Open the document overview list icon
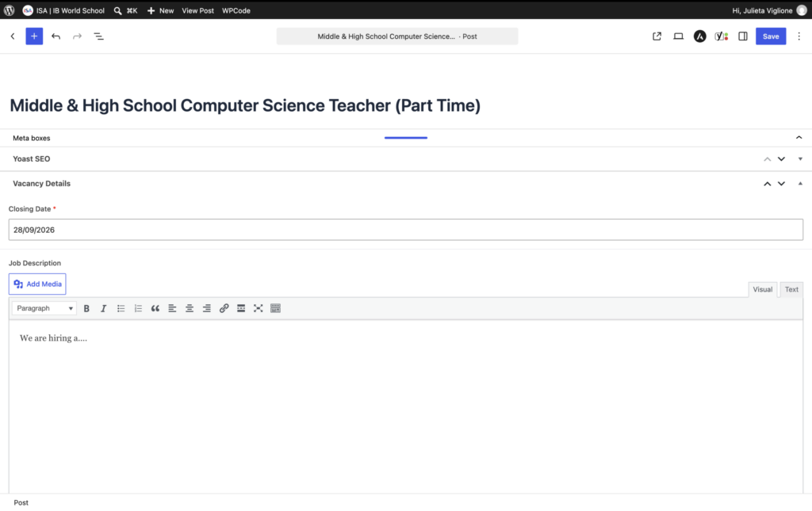This screenshot has width=812, height=511. click(98, 36)
